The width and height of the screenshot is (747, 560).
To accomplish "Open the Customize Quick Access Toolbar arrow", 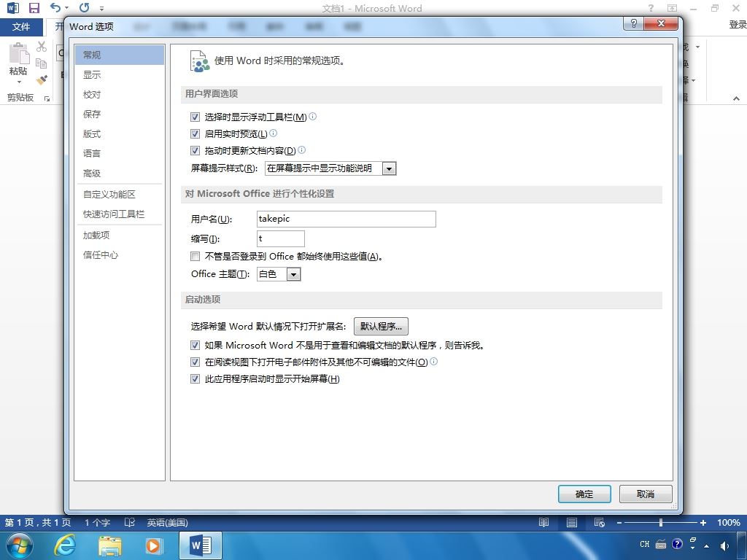I will (101, 8).
